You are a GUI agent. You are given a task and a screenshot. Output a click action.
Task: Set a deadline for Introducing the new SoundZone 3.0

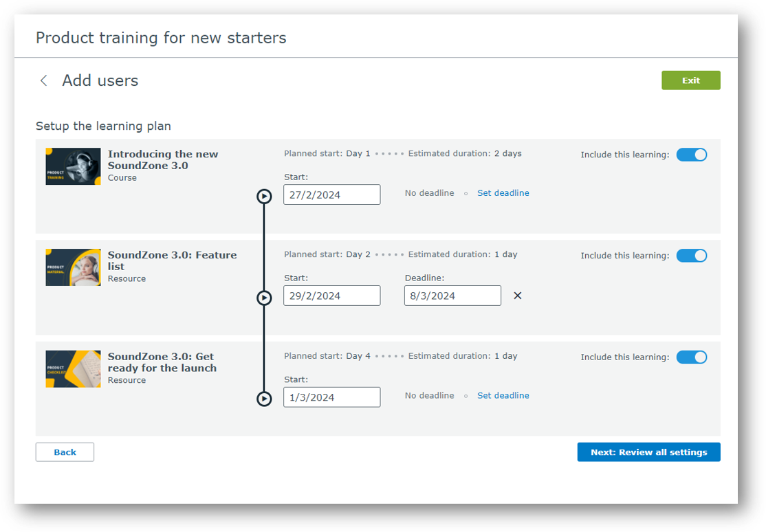click(503, 193)
